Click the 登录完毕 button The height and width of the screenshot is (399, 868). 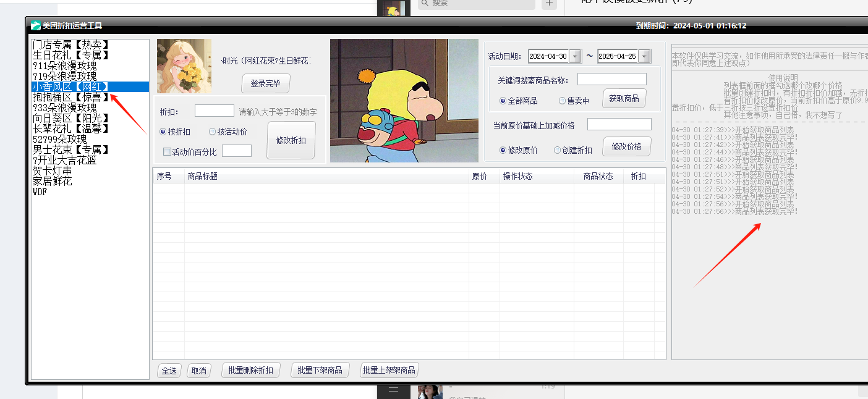[265, 83]
